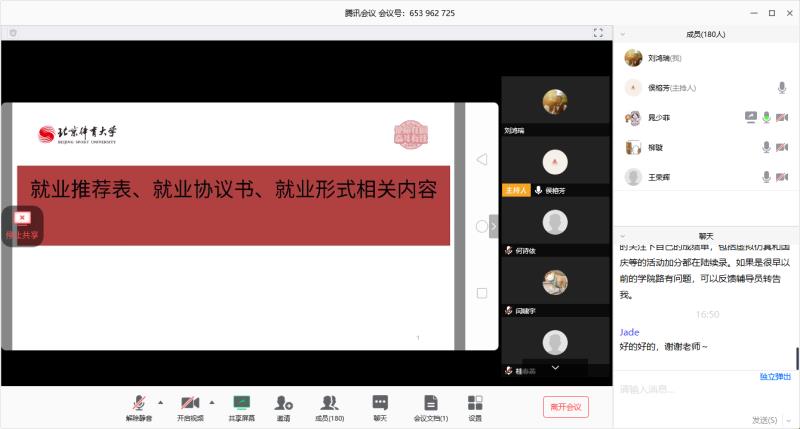Click the 邀请 invite icon

(284, 403)
